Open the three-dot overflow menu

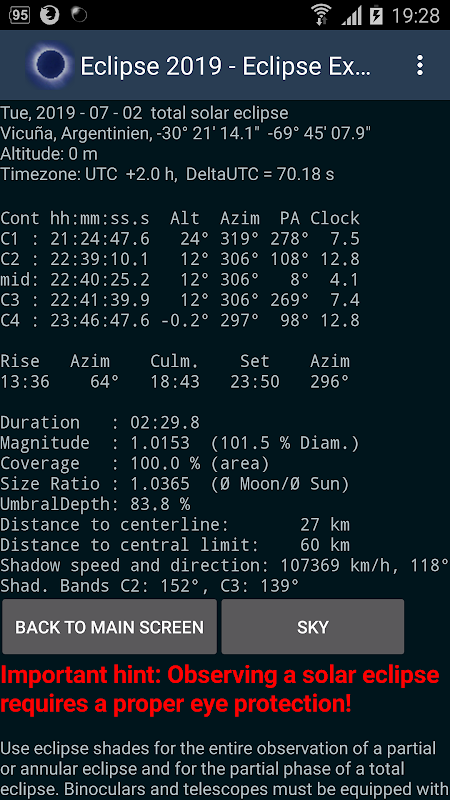419,66
